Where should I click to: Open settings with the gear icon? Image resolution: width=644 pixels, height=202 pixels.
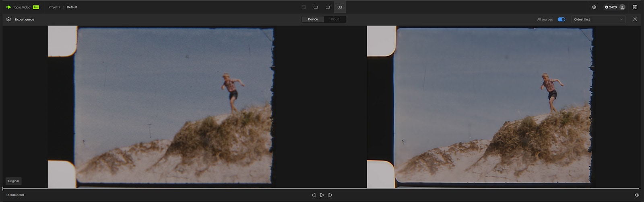594,7
